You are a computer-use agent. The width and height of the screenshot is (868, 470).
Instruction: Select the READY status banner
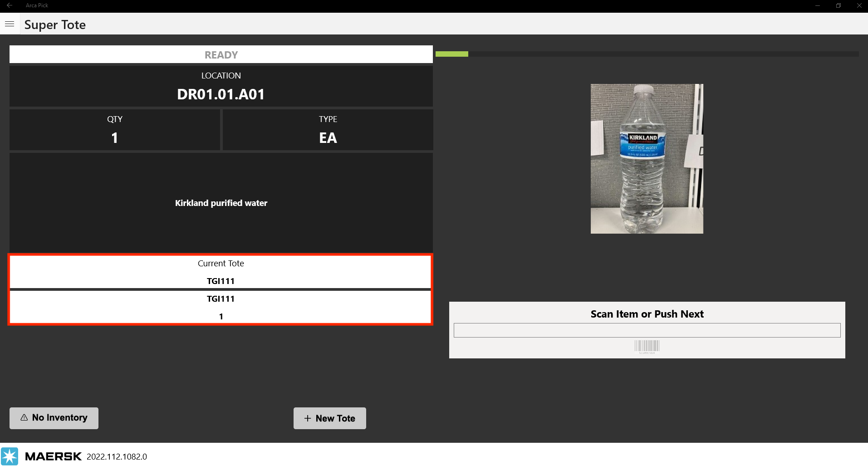coord(221,54)
